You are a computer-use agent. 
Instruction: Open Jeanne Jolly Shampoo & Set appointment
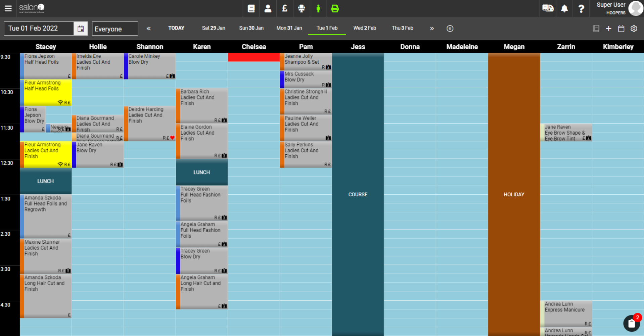(x=306, y=61)
